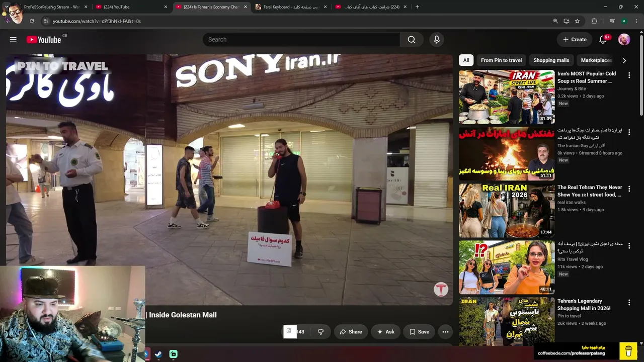The width and height of the screenshot is (644, 362).
Task: Click the Ask button
Action: point(386,332)
